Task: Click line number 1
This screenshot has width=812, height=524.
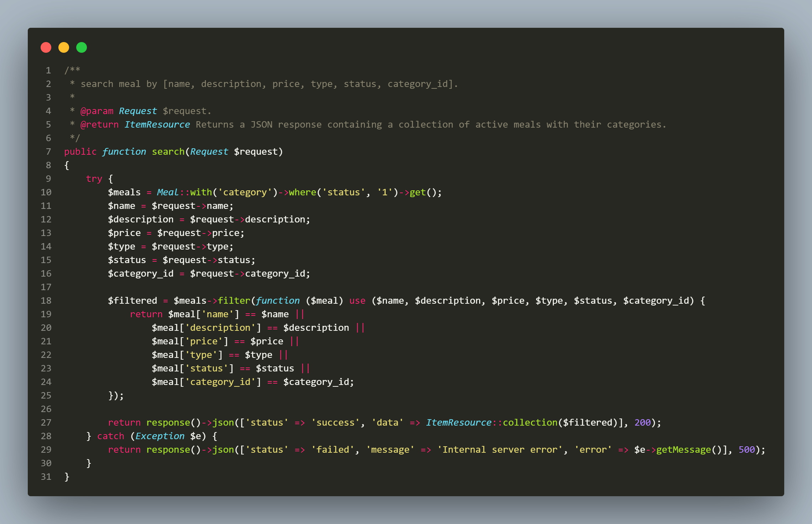Action: point(48,70)
